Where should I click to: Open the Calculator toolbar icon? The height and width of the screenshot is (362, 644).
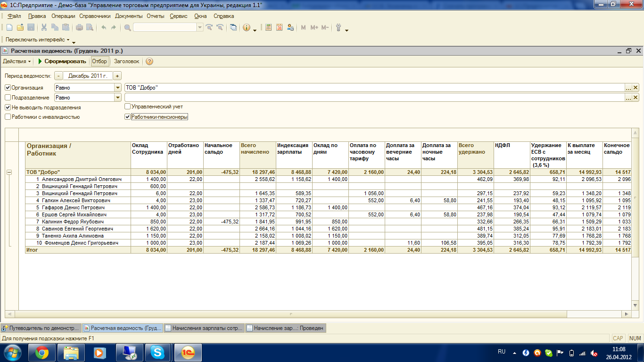(269, 27)
